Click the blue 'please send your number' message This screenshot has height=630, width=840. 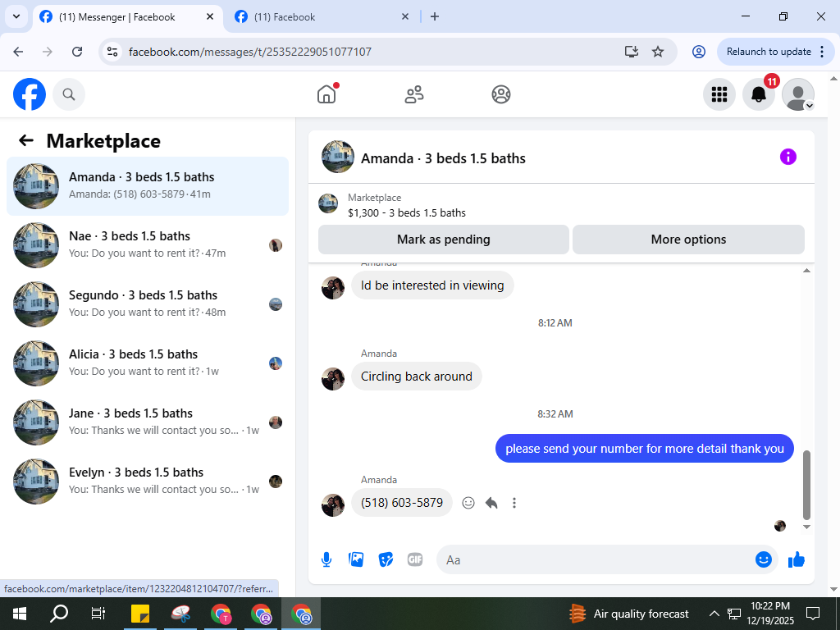tap(645, 449)
